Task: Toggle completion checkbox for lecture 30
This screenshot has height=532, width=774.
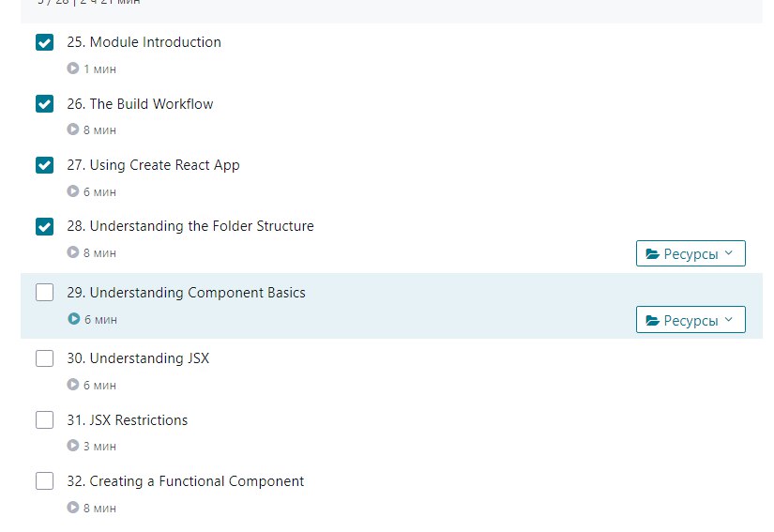Action: (x=44, y=358)
